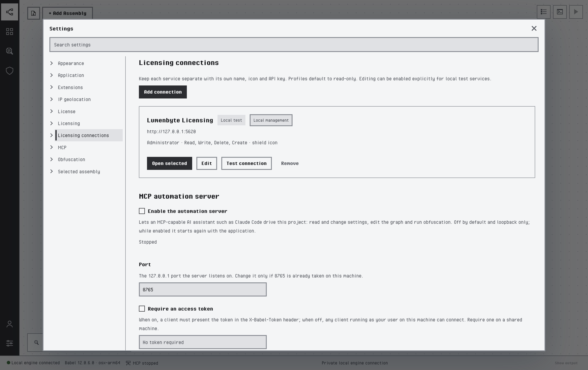
Task: Open the user account sidebar icon
Action: click(x=10, y=324)
